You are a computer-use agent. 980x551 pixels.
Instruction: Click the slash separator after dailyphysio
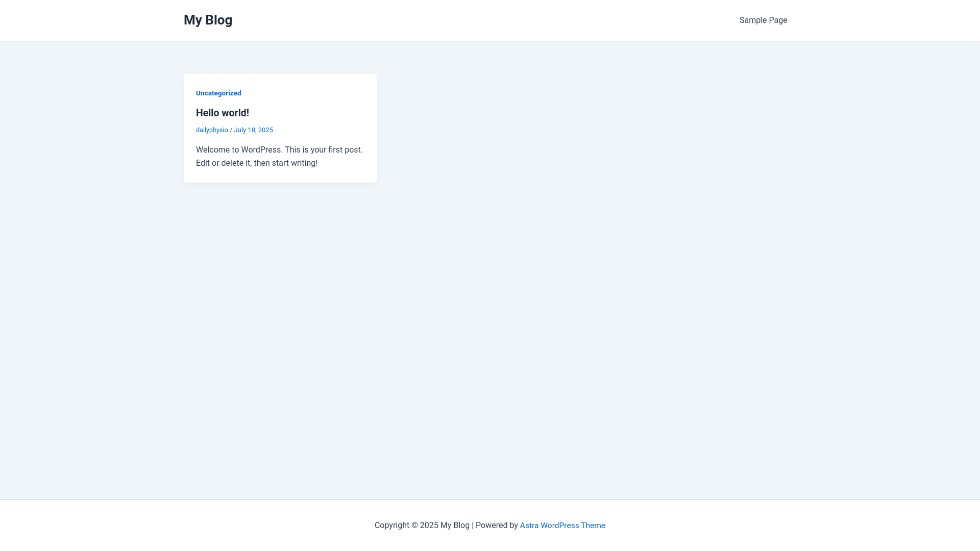pyautogui.click(x=231, y=130)
